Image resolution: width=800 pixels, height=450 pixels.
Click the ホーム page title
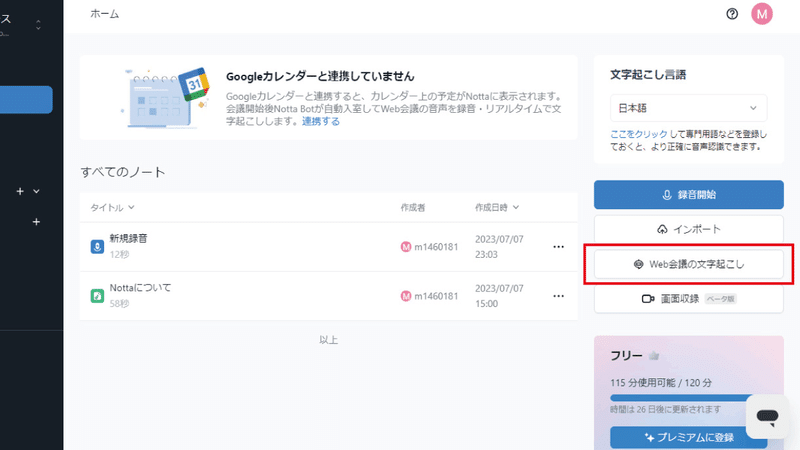click(105, 14)
